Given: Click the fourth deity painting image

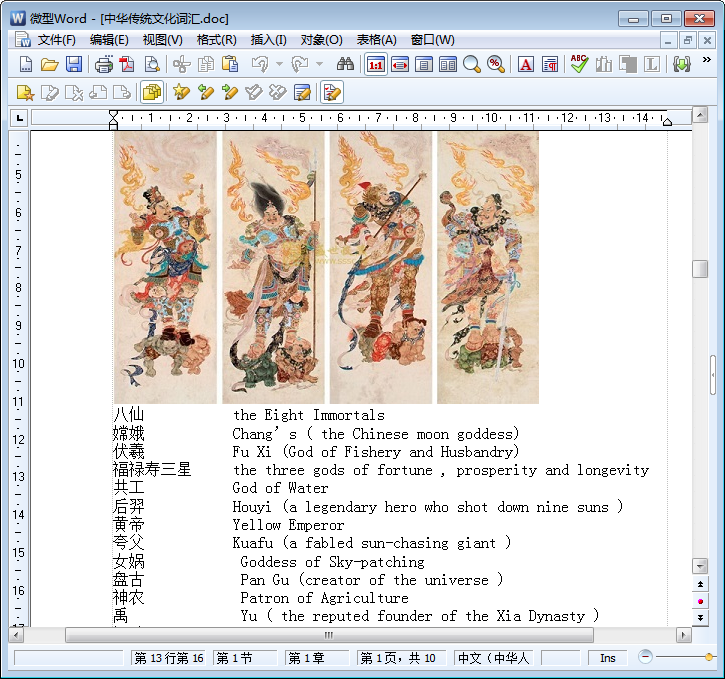Looking at the screenshot, I should pos(488,267).
